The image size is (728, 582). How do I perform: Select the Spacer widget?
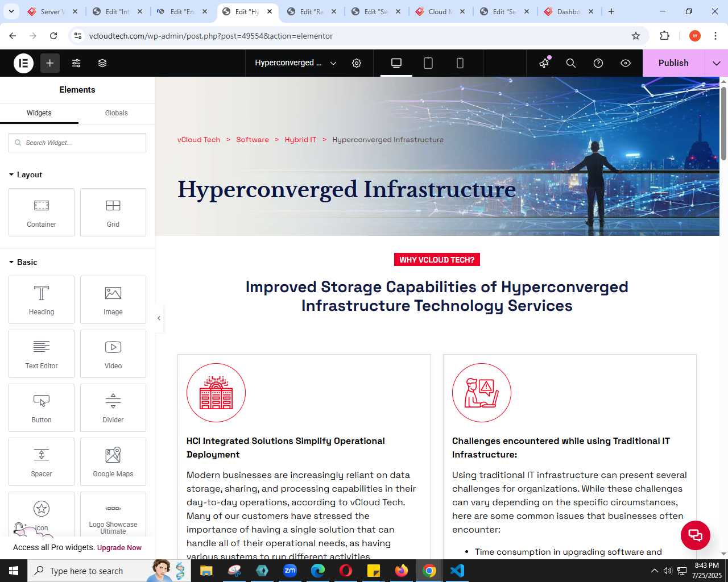tap(42, 462)
